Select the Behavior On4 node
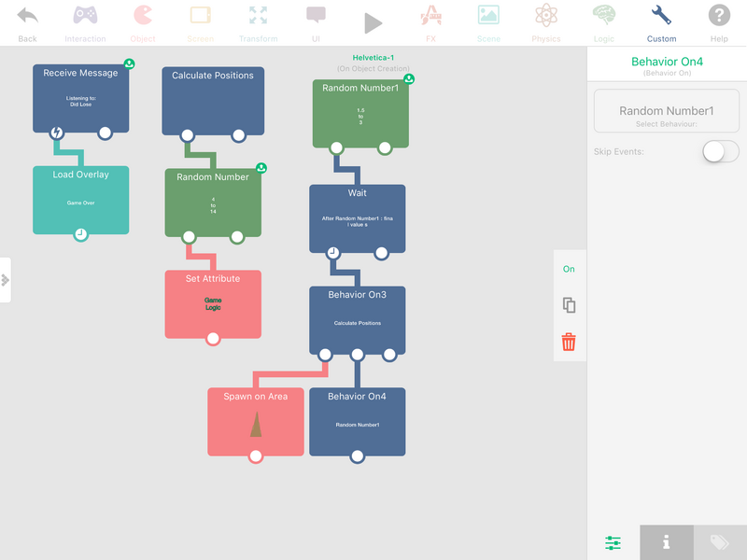This screenshot has height=560, width=747. pos(358,422)
